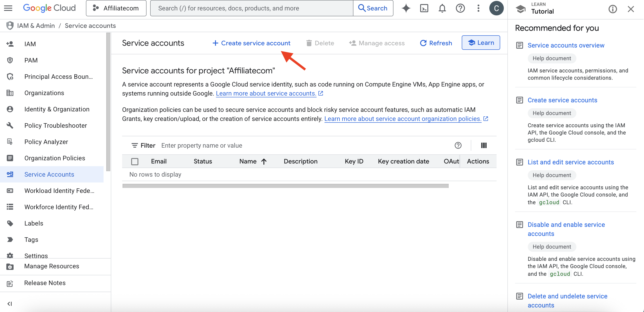Open the Affiliatecom project selector
The height and width of the screenshot is (312, 644).
116,8
